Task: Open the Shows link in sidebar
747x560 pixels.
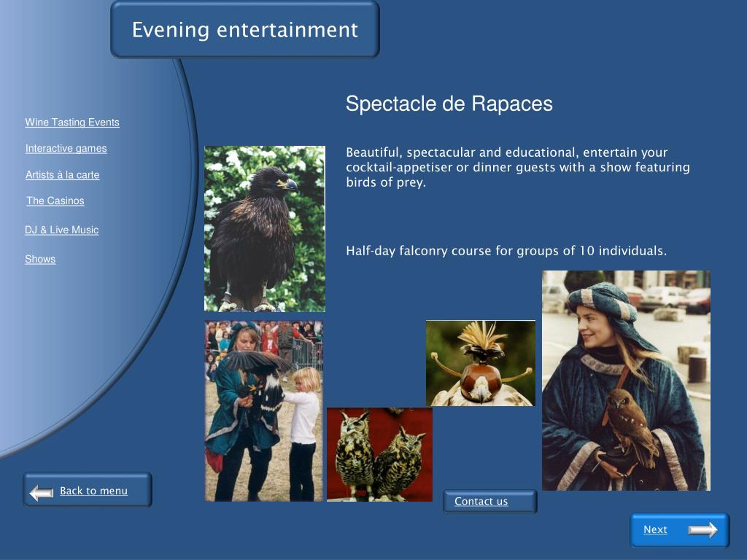Action: click(x=40, y=259)
